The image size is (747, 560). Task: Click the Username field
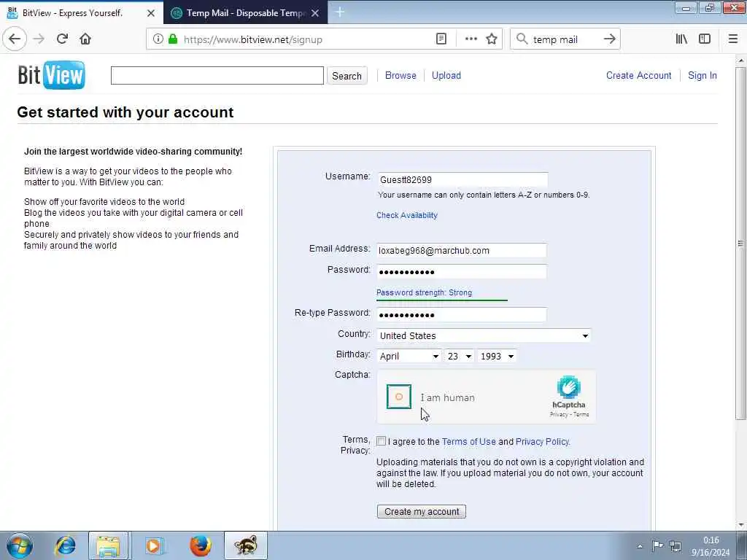click(x=462, y=179)
